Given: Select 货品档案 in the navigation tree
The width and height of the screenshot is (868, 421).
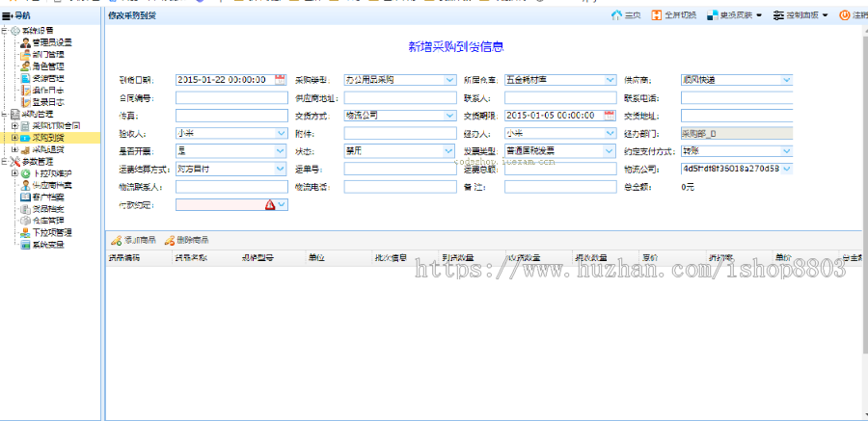Looking at the screenshot, I should pos(48,209).
